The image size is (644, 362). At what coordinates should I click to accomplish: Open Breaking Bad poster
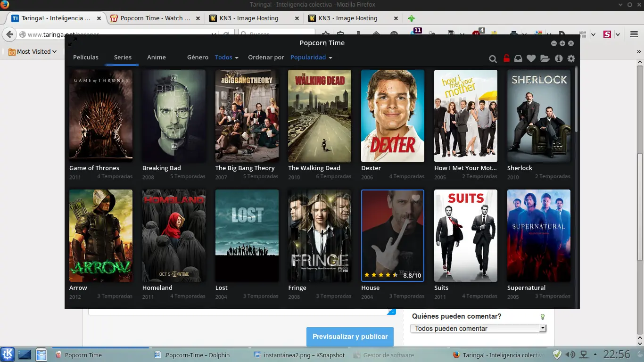tap(174, 116)
